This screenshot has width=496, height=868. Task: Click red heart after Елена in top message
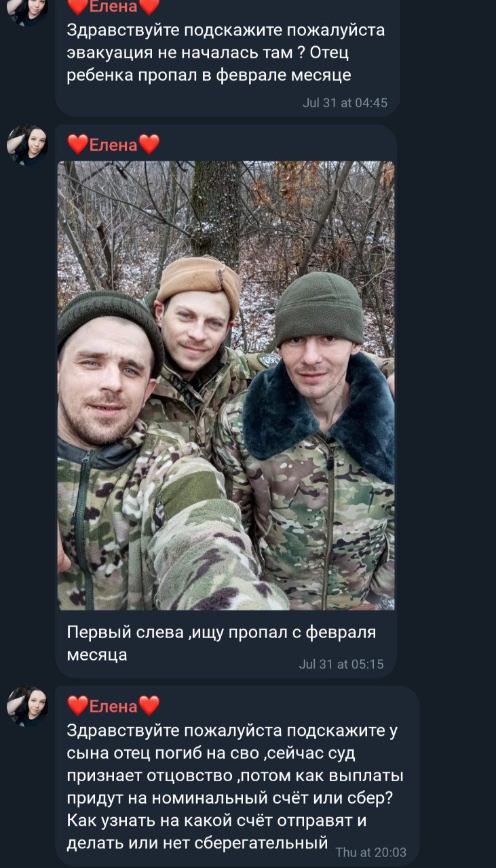[149, 7]
